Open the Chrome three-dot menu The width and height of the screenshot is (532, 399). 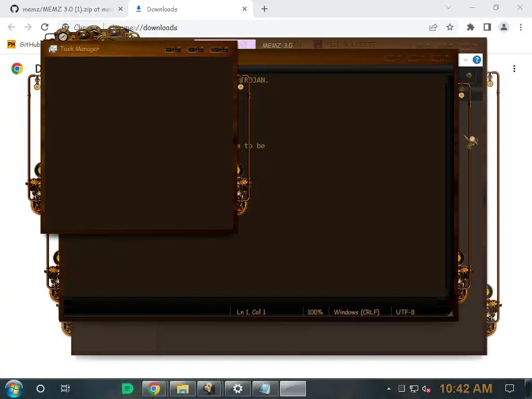tap(521, 27)
